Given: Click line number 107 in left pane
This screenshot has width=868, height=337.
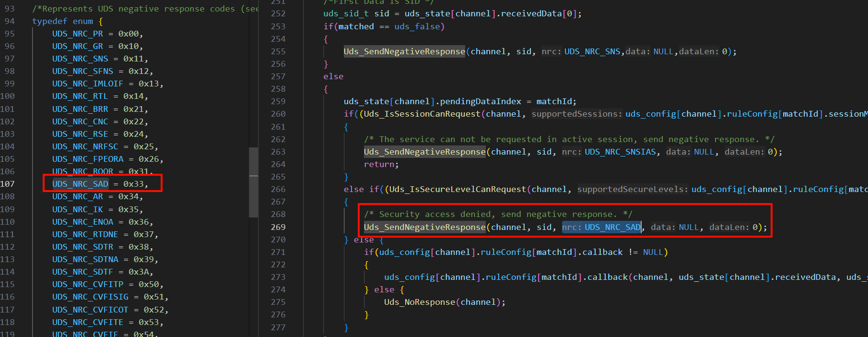Looking at the screenshot, I should click(8, 184).
